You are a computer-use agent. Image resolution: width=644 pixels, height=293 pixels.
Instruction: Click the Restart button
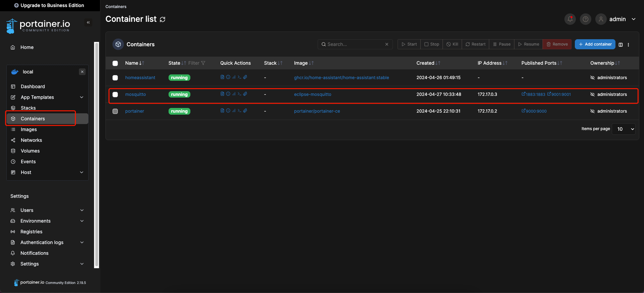(475, 44)
